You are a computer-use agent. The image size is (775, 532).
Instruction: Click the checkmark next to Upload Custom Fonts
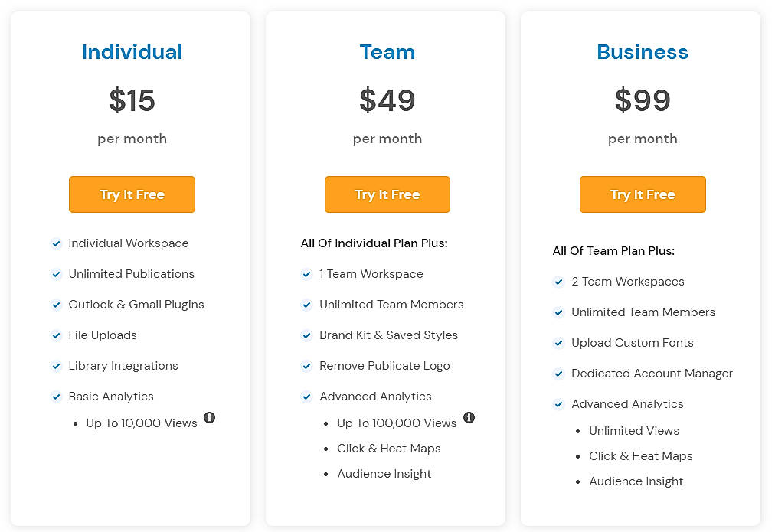(559, 343)
